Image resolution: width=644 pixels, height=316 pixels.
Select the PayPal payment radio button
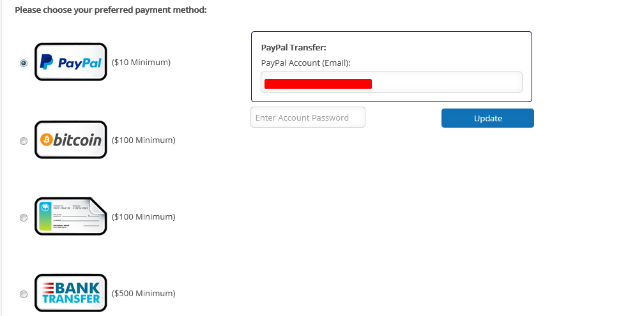pos(24,63)
